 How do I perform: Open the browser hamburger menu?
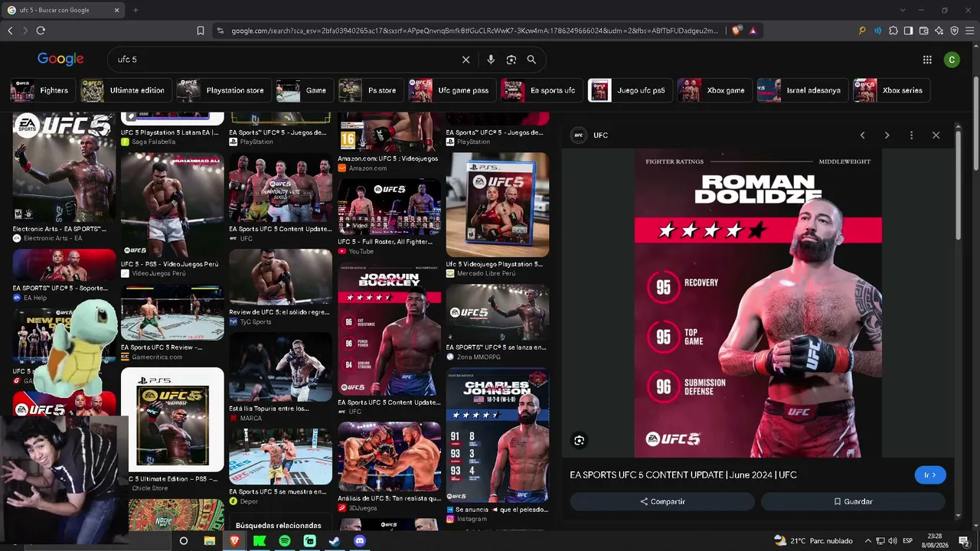(969, 31)
